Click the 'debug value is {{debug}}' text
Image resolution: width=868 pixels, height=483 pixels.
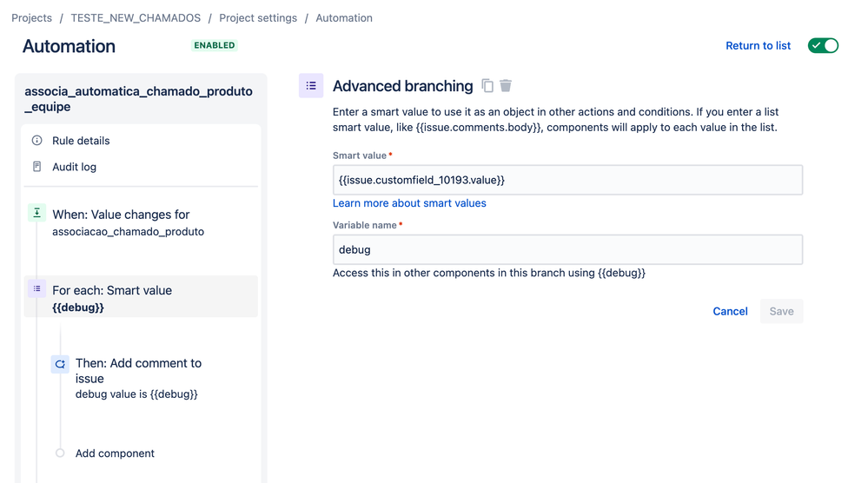[x=136, y=394]
